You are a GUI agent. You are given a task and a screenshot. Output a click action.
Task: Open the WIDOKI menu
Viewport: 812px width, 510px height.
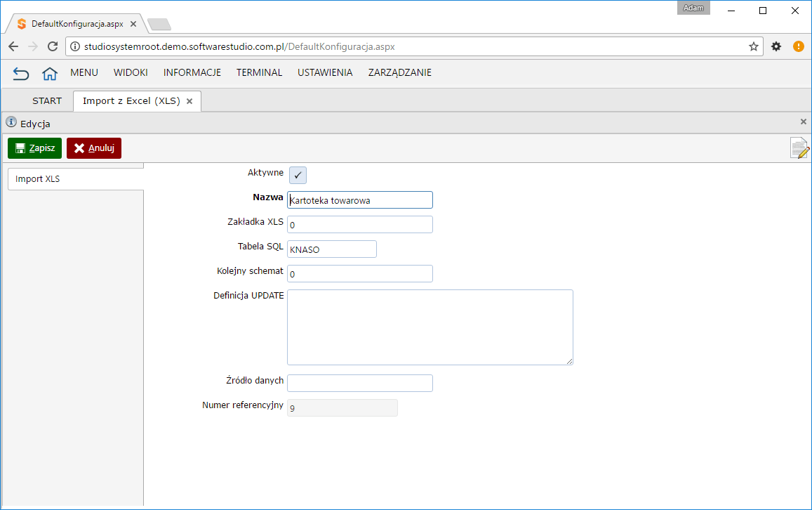[x=131, y=72]
